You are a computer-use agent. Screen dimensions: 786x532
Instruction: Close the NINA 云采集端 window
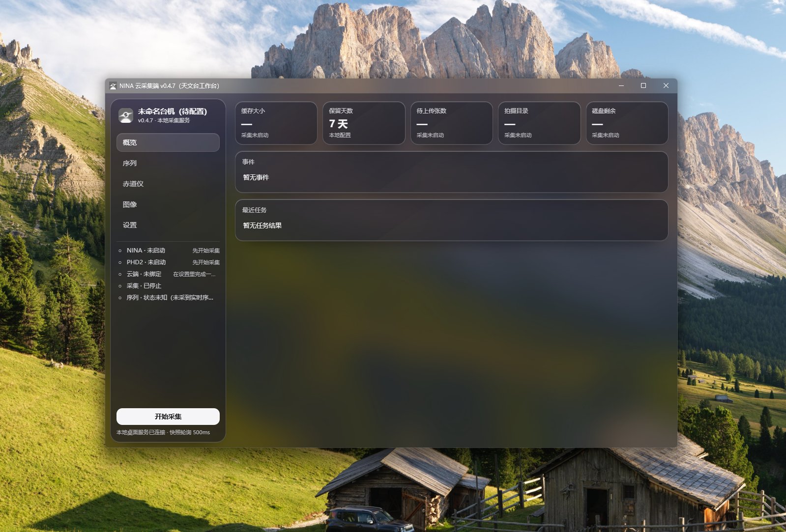pos(666,86)
